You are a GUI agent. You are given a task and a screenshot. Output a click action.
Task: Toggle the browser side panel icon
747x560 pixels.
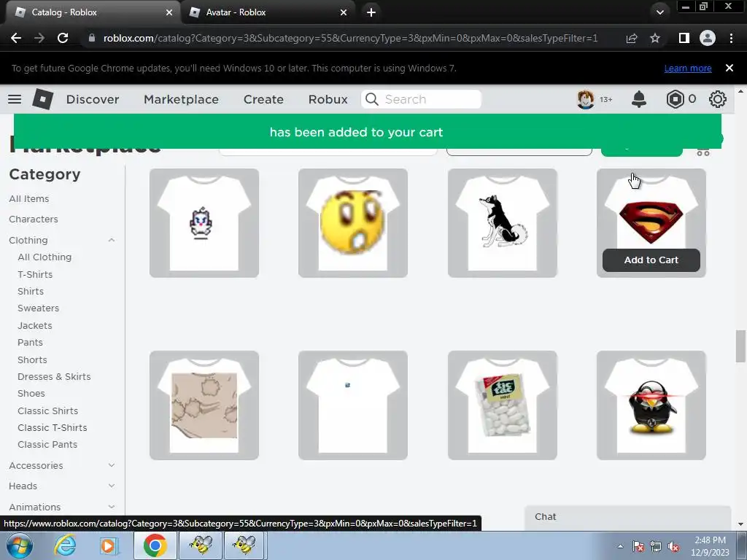(x=684, y=38)
